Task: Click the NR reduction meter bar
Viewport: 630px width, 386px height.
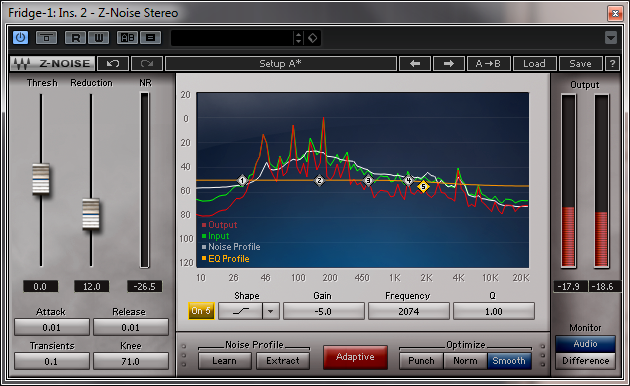Action: [145, 180]
